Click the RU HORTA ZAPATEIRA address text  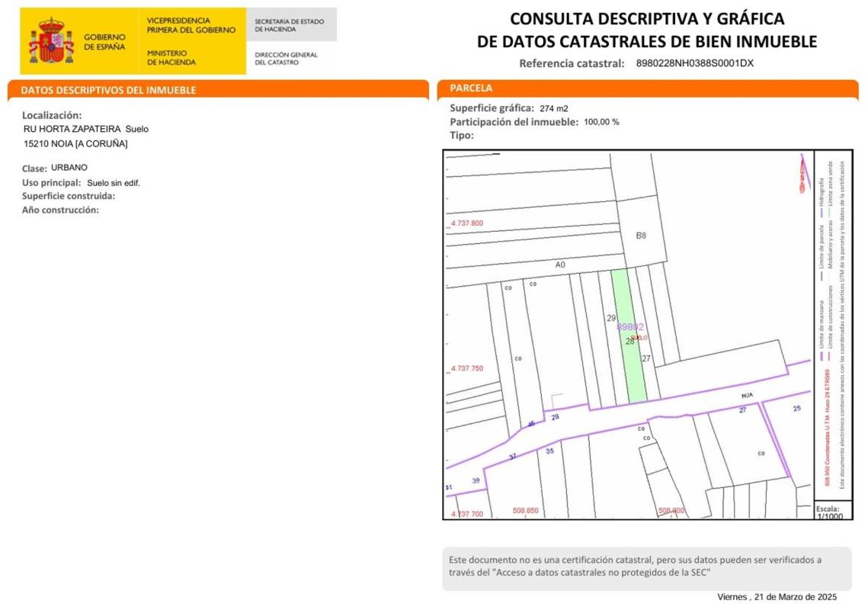pos(72,130)
